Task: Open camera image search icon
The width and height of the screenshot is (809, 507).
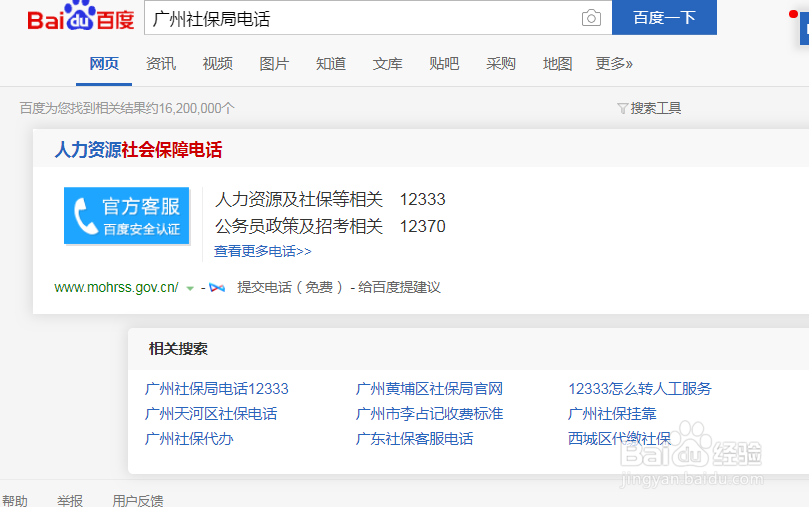Action: tap(591, 18)
